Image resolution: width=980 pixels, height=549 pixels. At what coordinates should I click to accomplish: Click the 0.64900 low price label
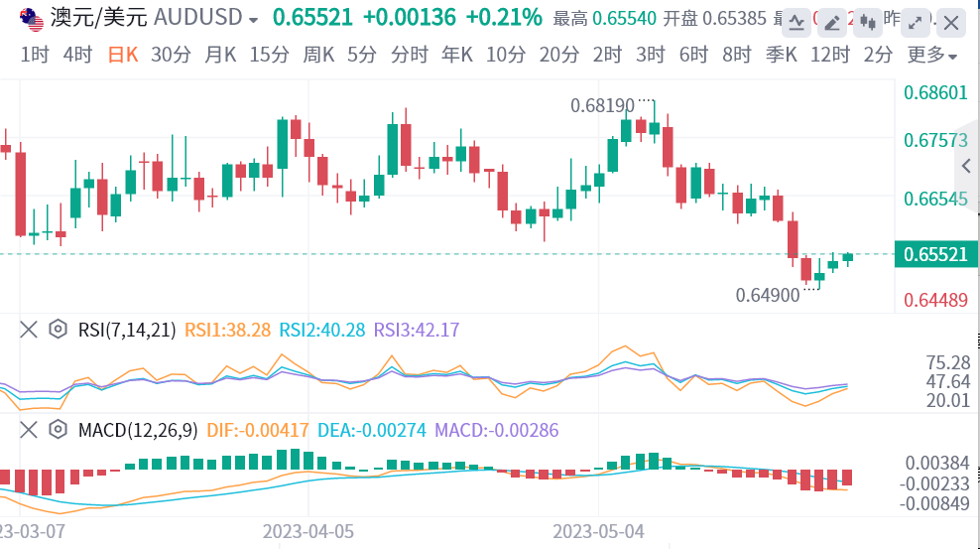pyautogui.click(x=768, y=295)
